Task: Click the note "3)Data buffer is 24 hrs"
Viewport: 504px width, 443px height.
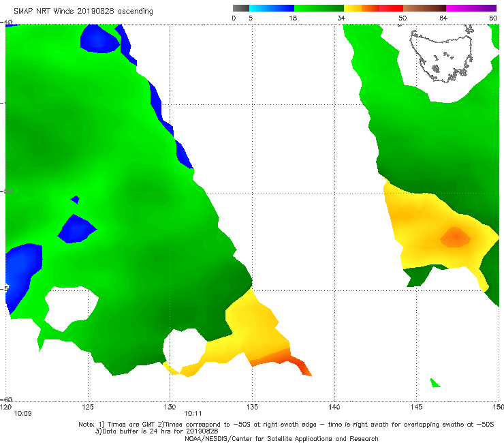Action: point(157,431)
